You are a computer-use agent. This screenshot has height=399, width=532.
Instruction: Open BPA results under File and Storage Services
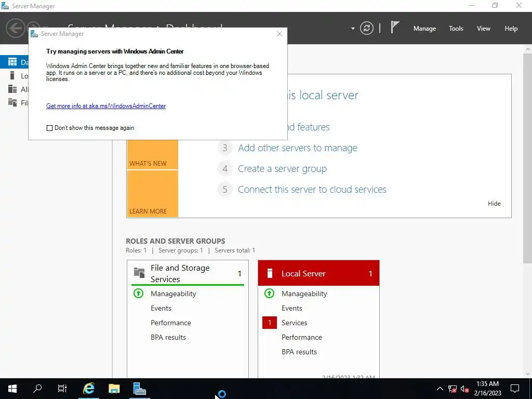pos(168,337)
